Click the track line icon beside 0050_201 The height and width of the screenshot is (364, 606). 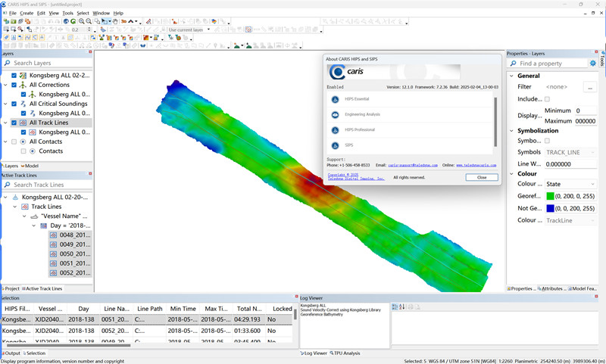pyautogui.click(x=53, y=254)
